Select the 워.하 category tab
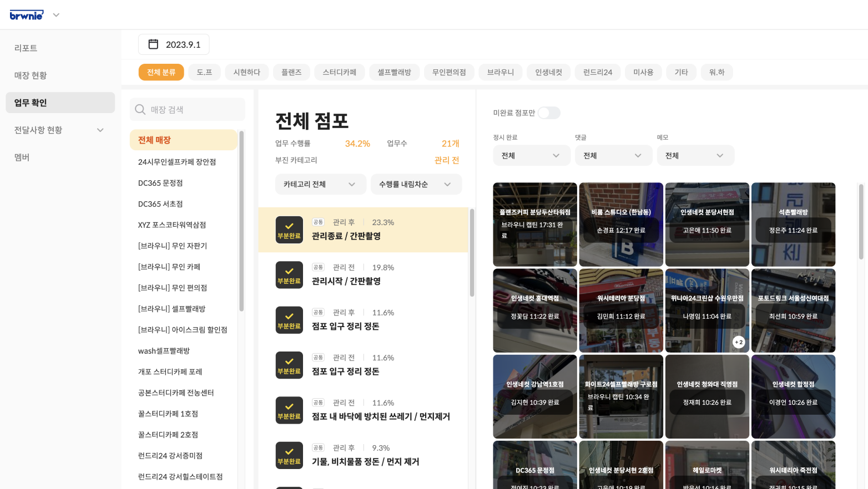Viewport: 868px width, 489px height. 716,72
